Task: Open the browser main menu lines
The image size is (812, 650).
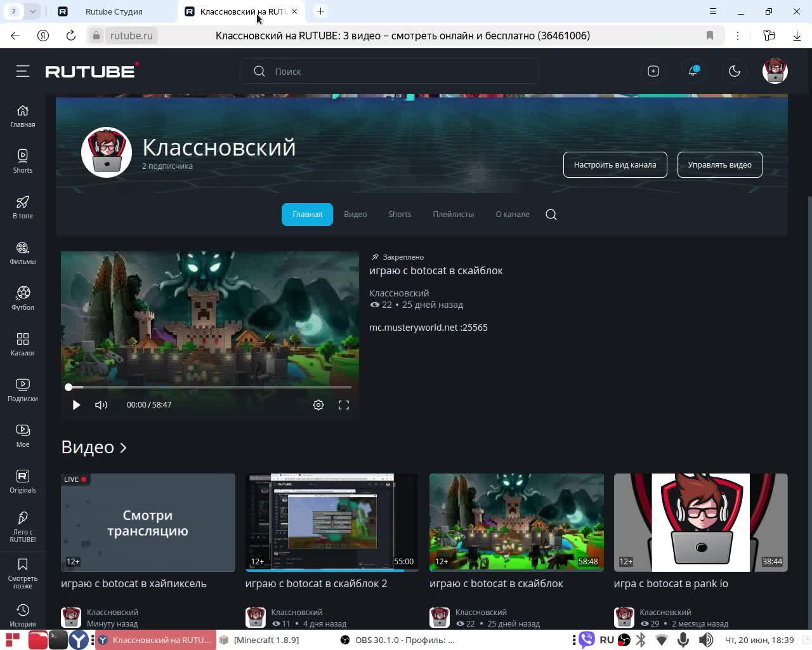Action: (x=713, y=11)
